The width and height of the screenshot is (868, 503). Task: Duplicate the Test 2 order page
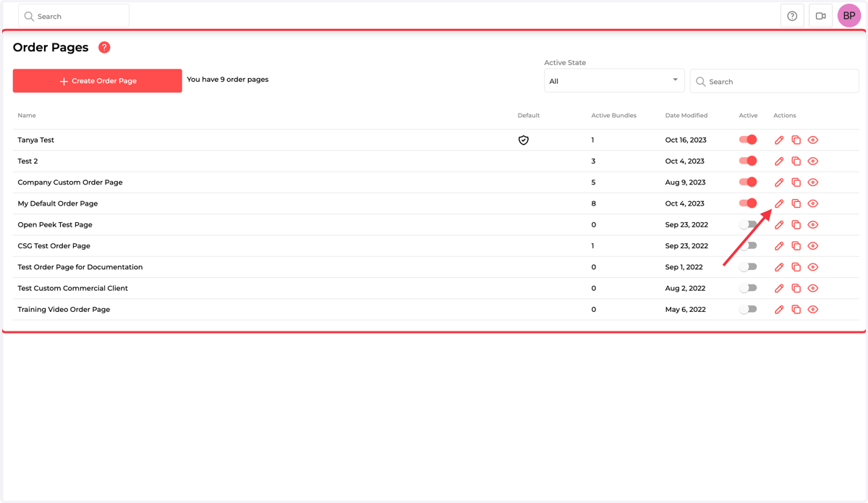[796, 161]
